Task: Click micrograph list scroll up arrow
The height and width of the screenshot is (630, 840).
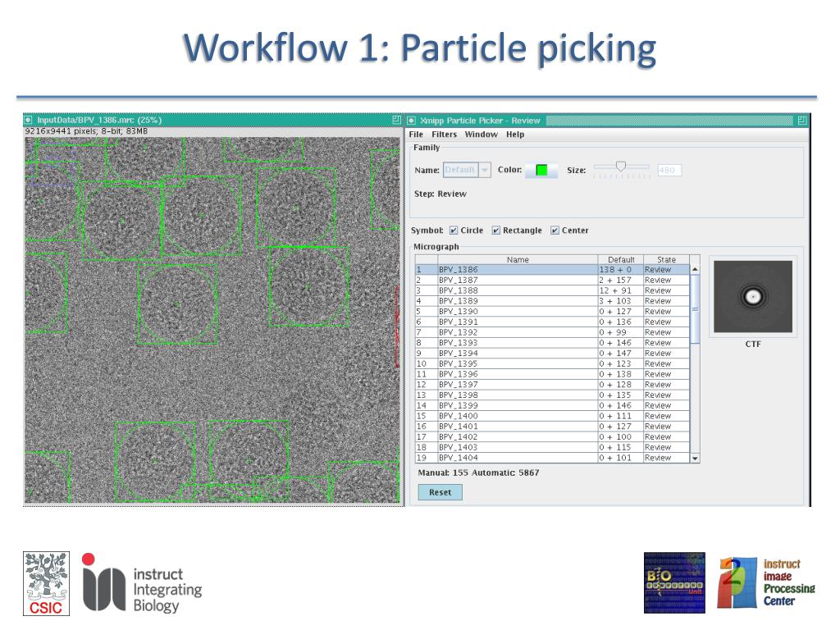Action: [695, 269]
